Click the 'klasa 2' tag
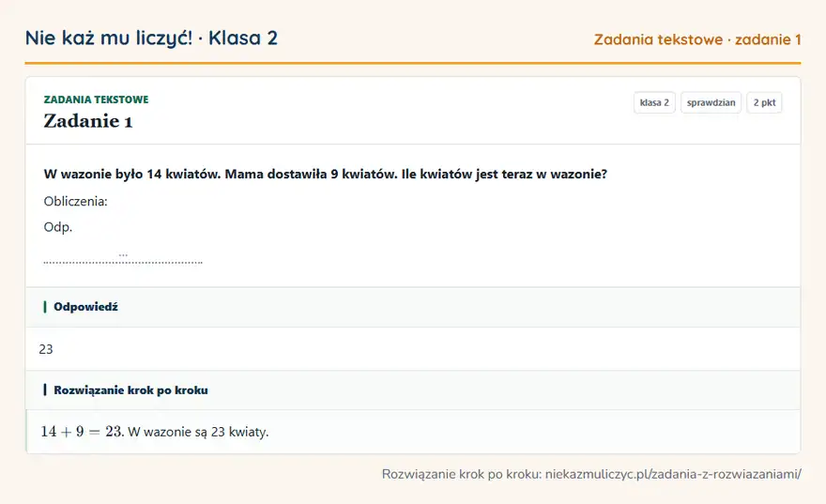Image resolution: width=826 pixels, height=504 pixels. (x=654, y=102)
